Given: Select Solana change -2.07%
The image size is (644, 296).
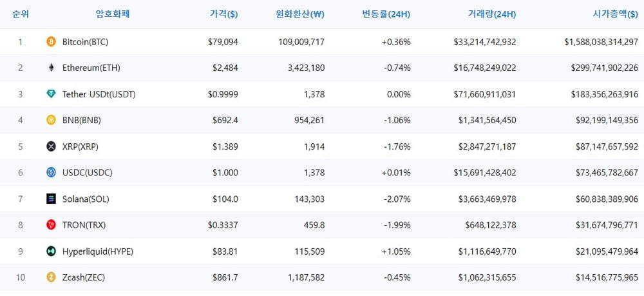Looking at the screenshot, I should click(397, 199).
